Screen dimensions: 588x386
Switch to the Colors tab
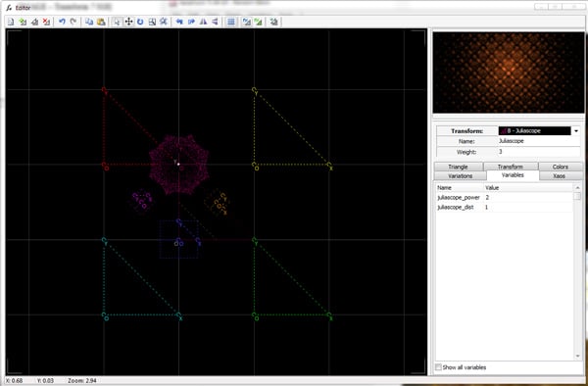(x=561, y=167)
